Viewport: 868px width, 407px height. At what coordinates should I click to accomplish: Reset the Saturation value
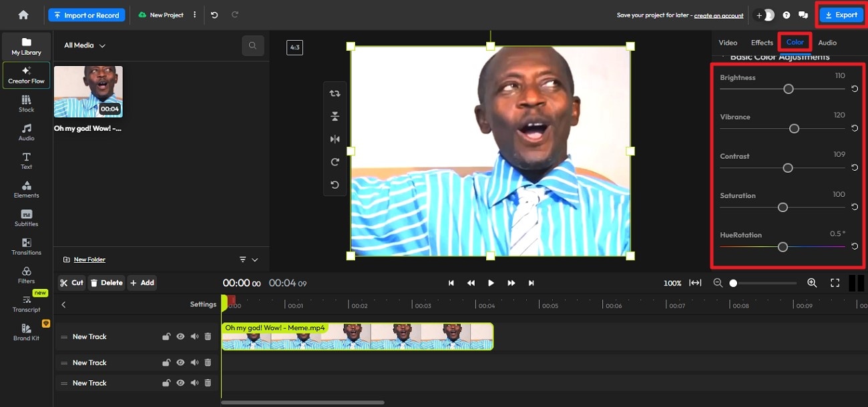855,208
